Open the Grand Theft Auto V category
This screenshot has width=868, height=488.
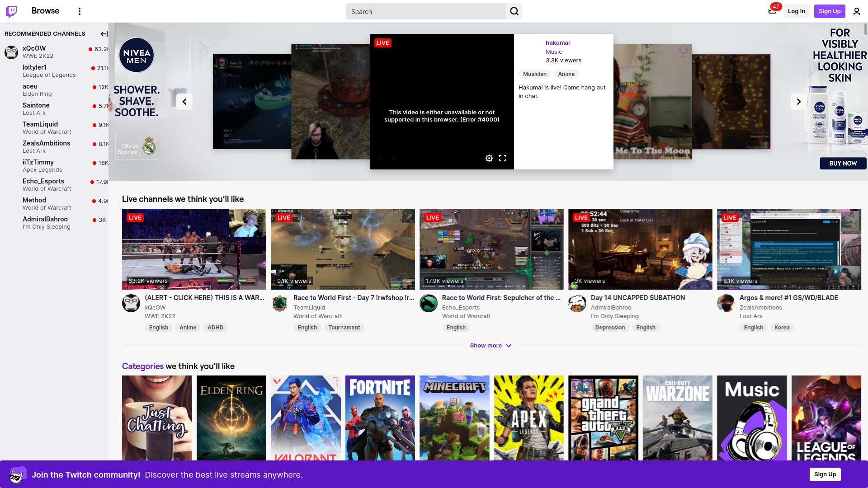pyautogui.click(x=603, y=418)
